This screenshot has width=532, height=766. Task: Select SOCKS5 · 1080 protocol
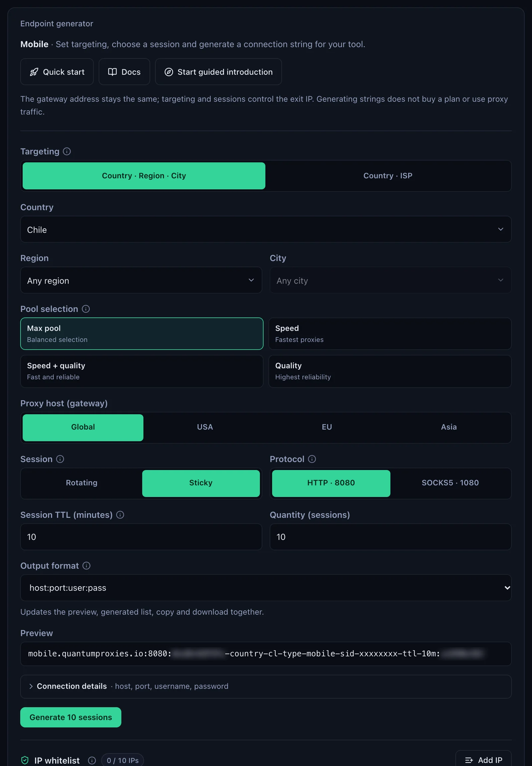pos(450,483)
